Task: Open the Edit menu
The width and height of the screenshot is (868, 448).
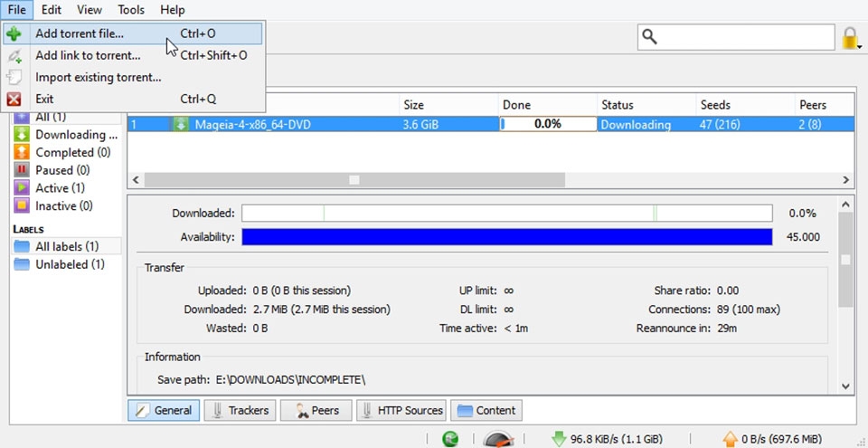Action: [x=52, y=9]
